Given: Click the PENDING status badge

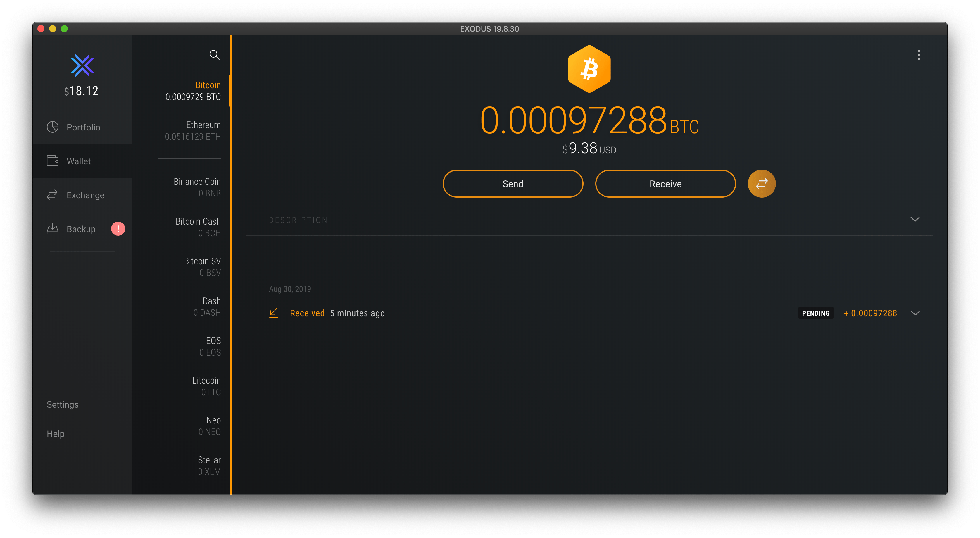Looking at the screenshot, I should click(x=815, y=313).
